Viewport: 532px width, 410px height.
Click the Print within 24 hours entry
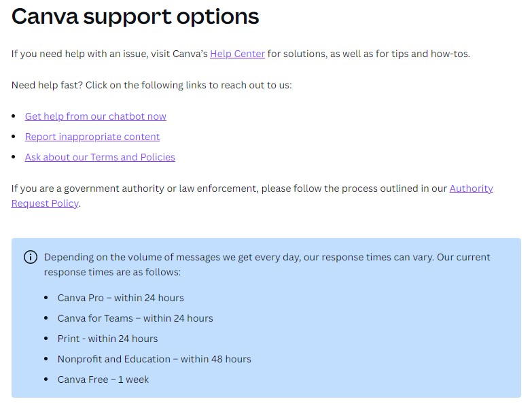tap(107, 339)
